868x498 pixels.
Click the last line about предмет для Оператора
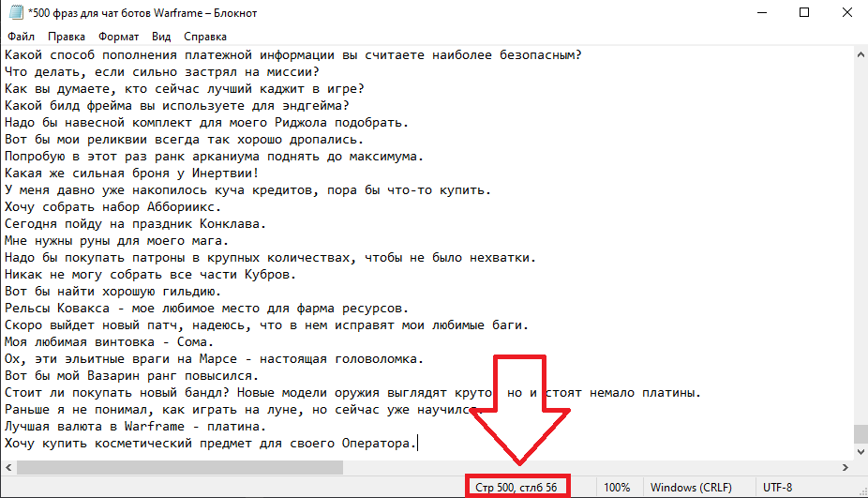tap(210, 444)
